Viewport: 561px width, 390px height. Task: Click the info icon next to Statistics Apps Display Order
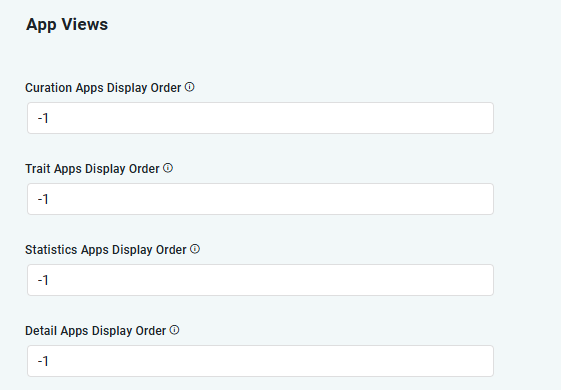[195, 249]
